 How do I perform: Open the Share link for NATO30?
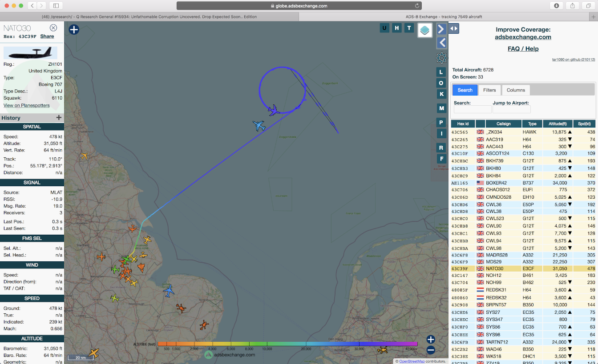pyautogui.click(x=47, y=36)
